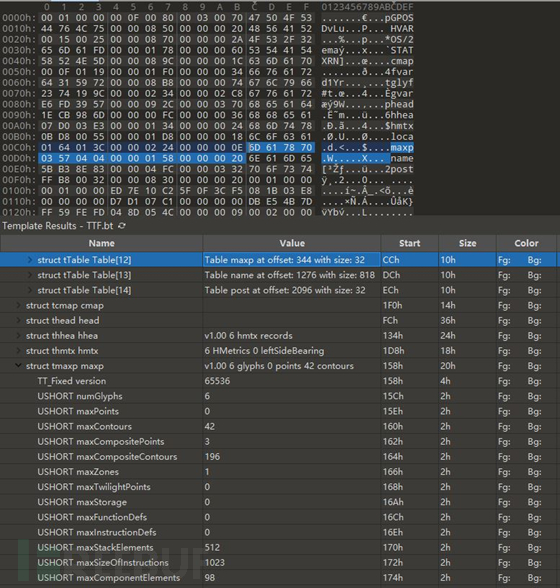Screen dimensions: 560x588
Task: Click the Start column header
Action: click(x=410, y=243)
